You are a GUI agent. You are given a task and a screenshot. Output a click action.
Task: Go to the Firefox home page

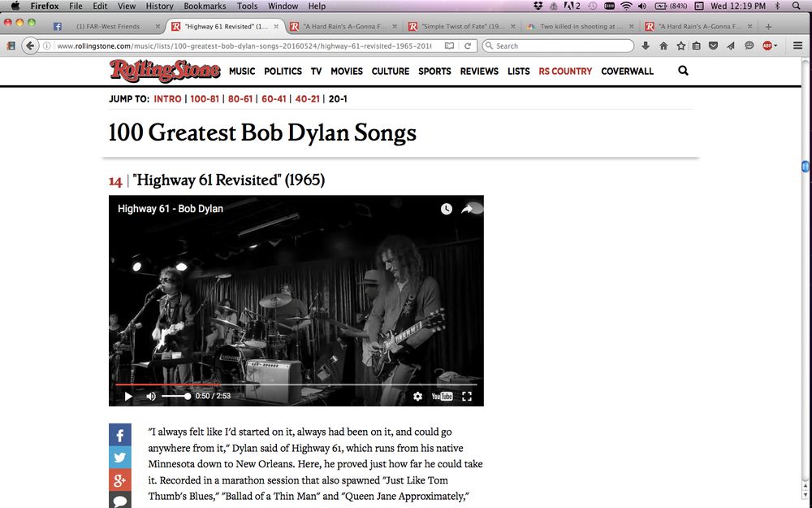pyautogui.click(x=663, y=46)
